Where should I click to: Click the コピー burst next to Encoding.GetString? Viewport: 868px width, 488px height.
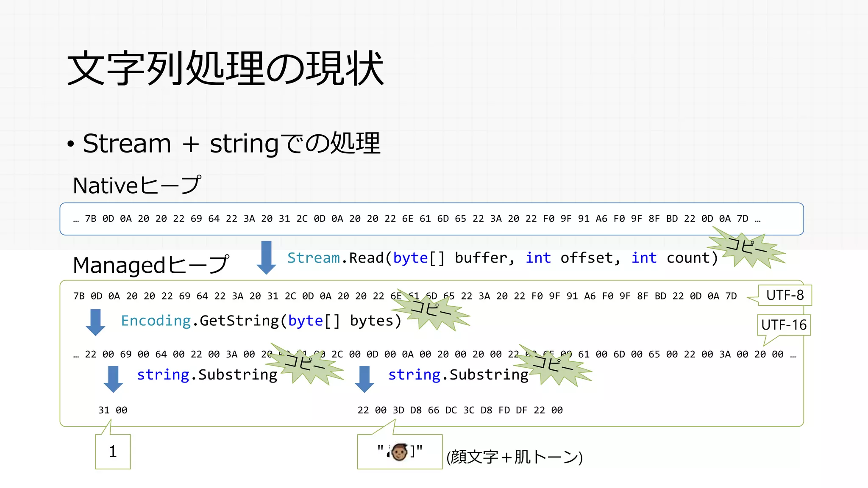[431, 309]
